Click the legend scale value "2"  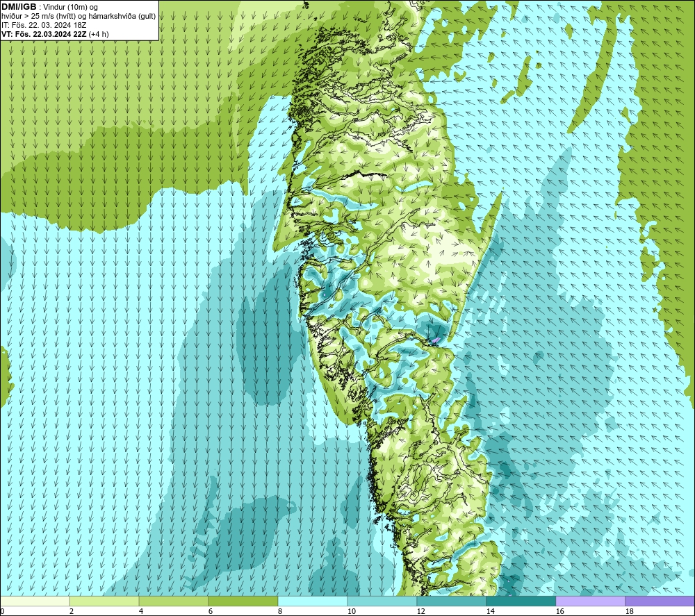[x=72, y=612]
